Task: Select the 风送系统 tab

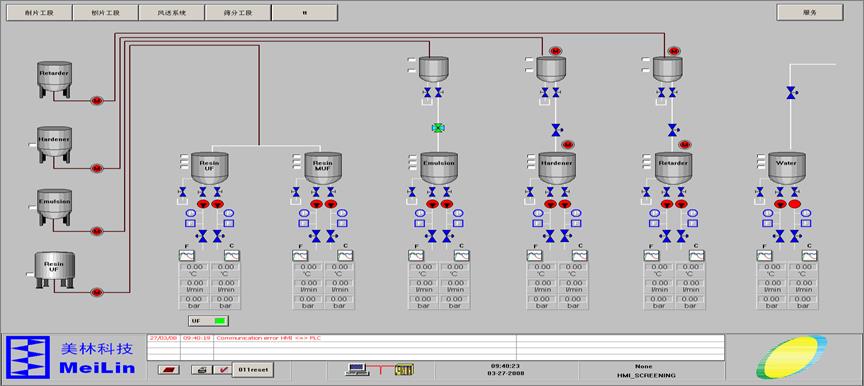Action: pyautogui.click(x=171, y=13)
